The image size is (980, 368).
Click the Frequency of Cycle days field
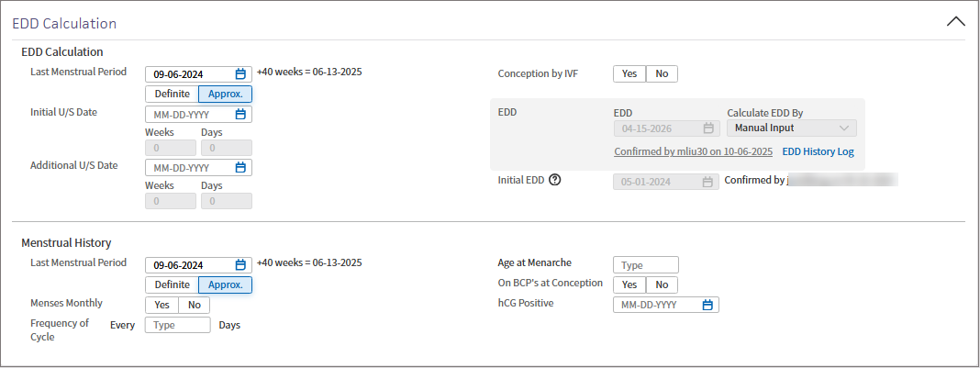(178, 325)
